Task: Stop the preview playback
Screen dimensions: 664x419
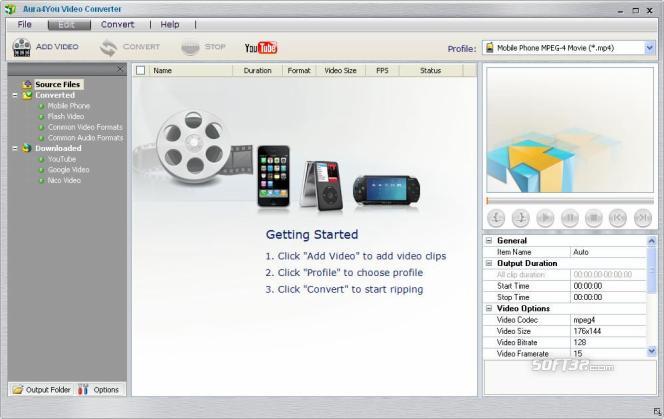Action: 594,218
